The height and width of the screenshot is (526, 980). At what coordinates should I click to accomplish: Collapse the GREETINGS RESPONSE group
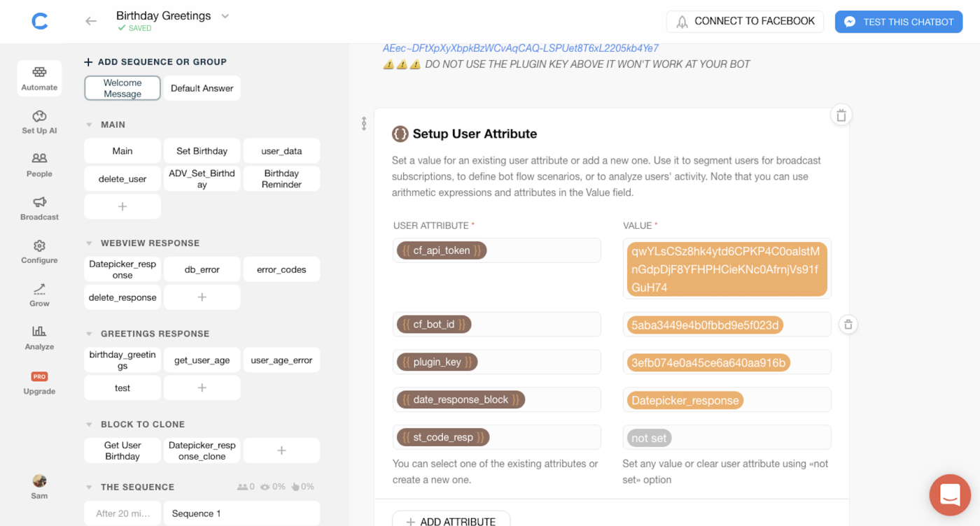89,334
